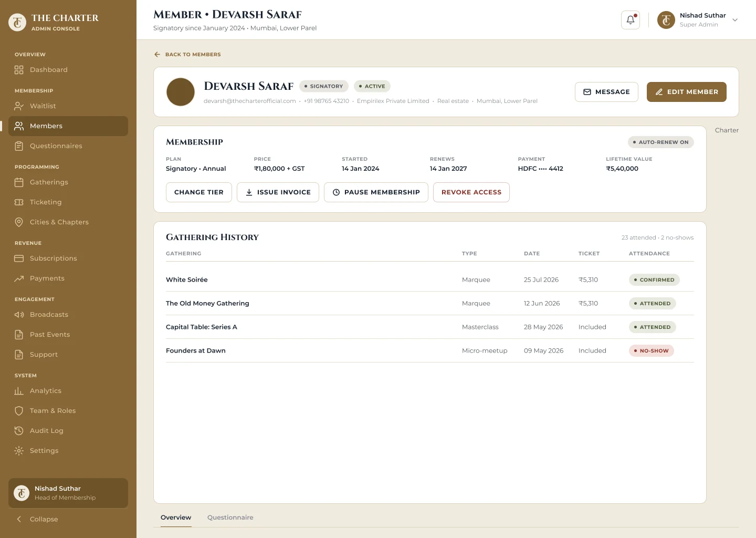
Task: Click the Cities & Chapters pin icon
Action: point(19,222)
